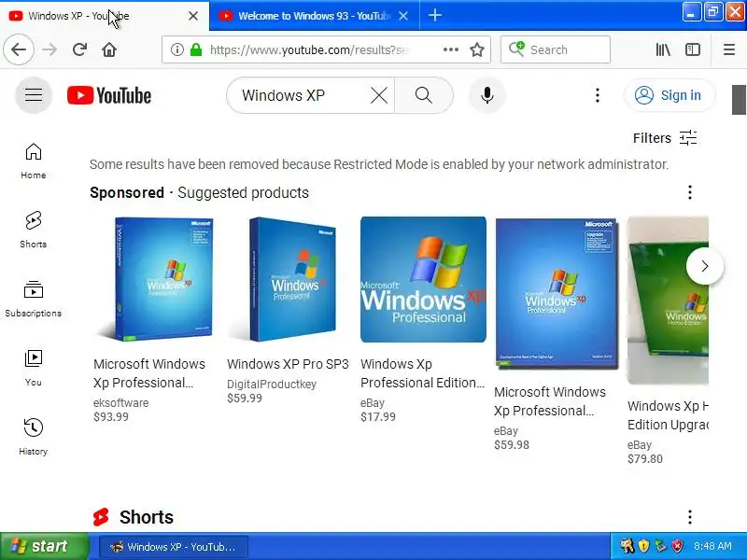Show site information icon in address bar
Screen dimensions: 747x560
point(177,49)
